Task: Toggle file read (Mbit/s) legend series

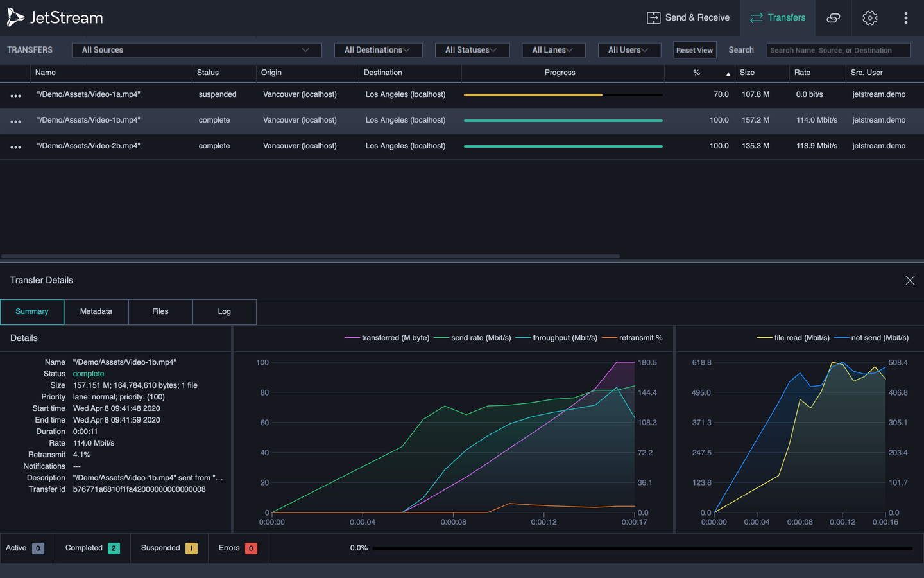Action: (x=794, y=338)
